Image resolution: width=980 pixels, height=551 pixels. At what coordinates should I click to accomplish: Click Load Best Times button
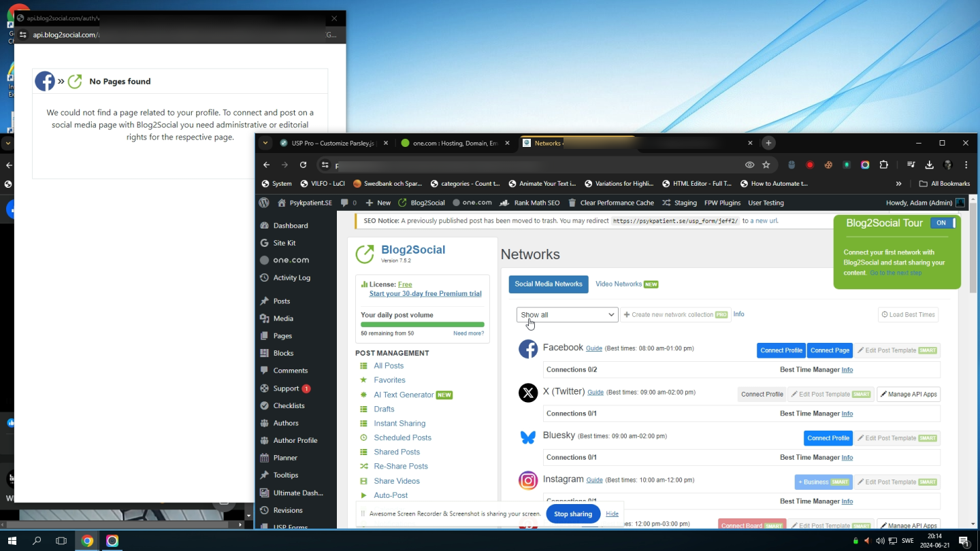tap(909, 314)
